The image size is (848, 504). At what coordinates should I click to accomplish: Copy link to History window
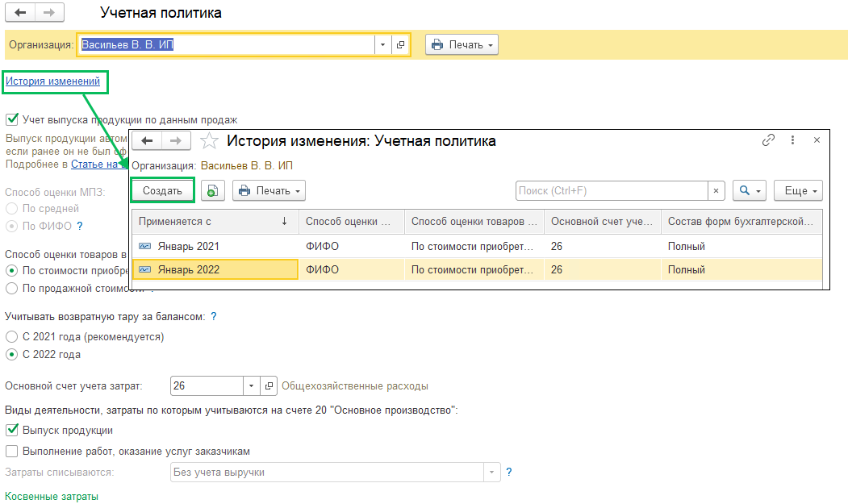tap(768, 140)
